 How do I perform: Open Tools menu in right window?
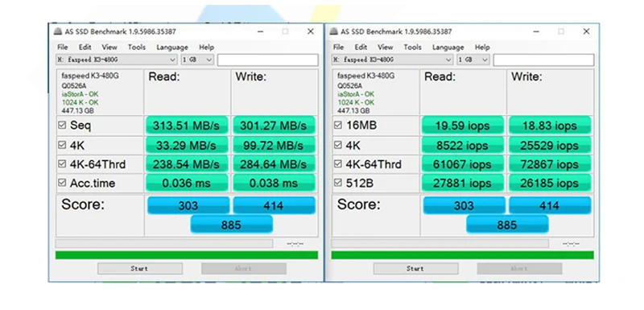(412, 48)
